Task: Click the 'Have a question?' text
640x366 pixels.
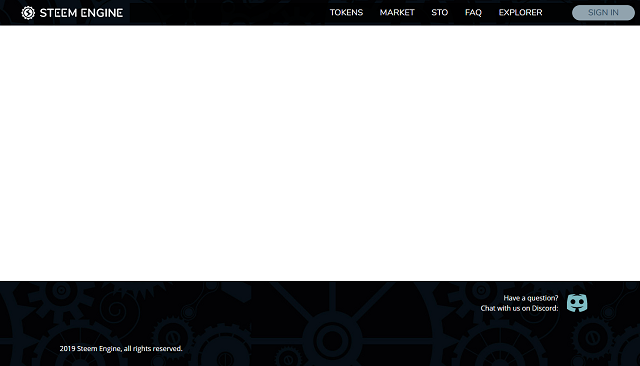Action: coord(531,298)
